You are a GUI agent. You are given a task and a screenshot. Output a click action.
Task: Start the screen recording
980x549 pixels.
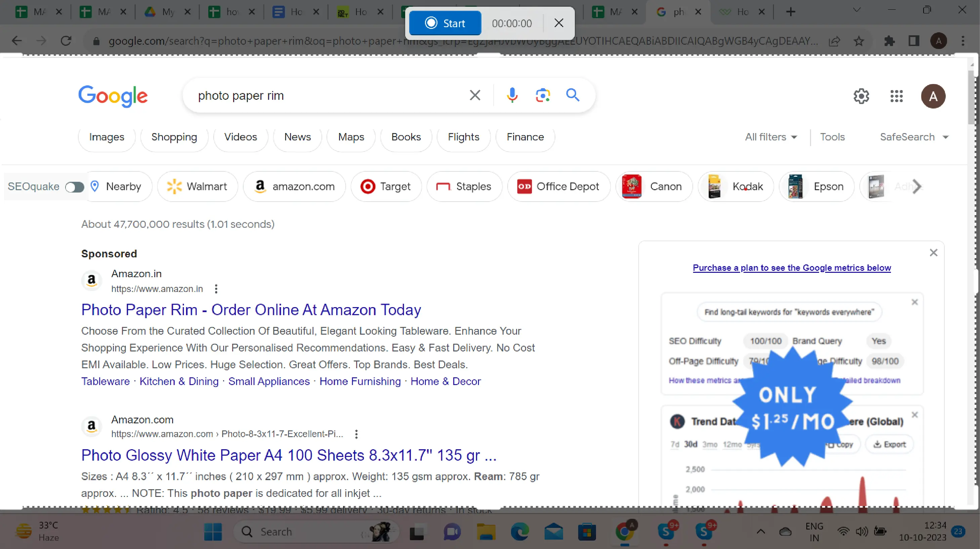445,23
